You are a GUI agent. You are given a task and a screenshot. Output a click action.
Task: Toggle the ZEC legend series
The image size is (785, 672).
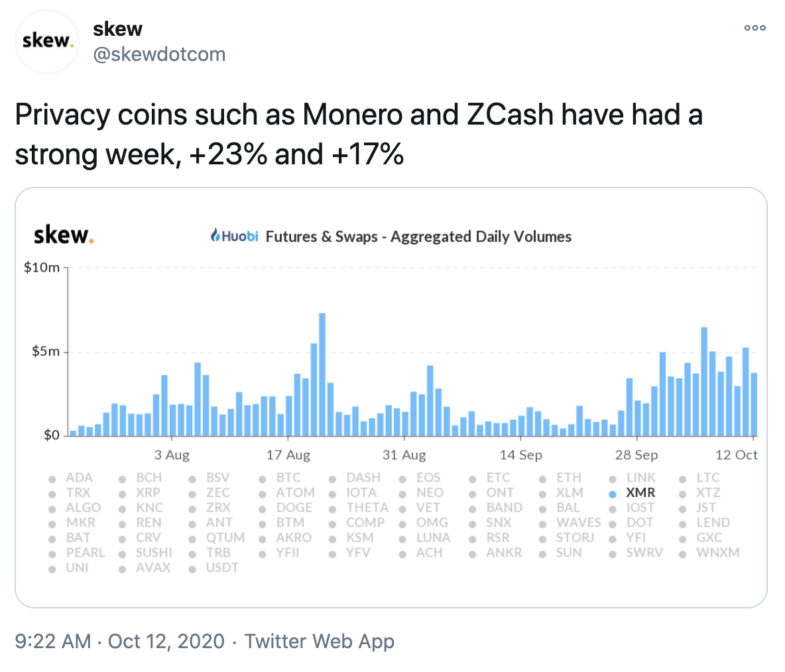pyautogui.click(x=217, y=493)
